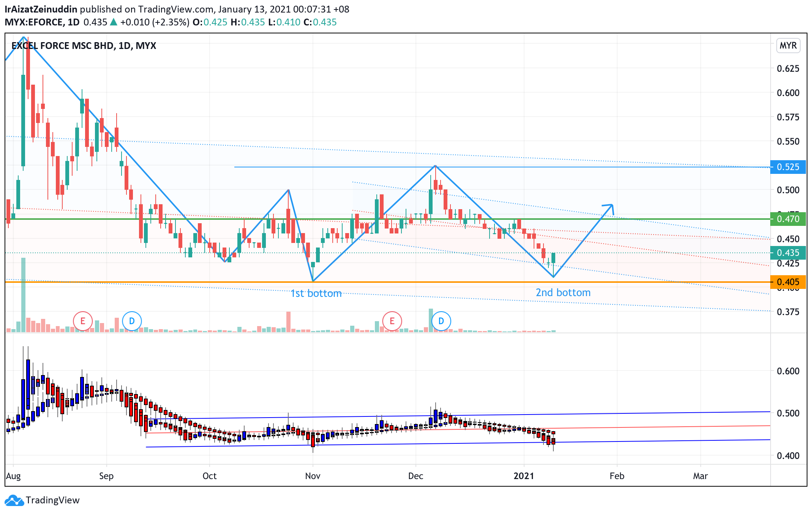Click the EXCEL FORCE MSC BHD chart title
The height and width of the screenshot is (514, 812).
click(84, 46)
